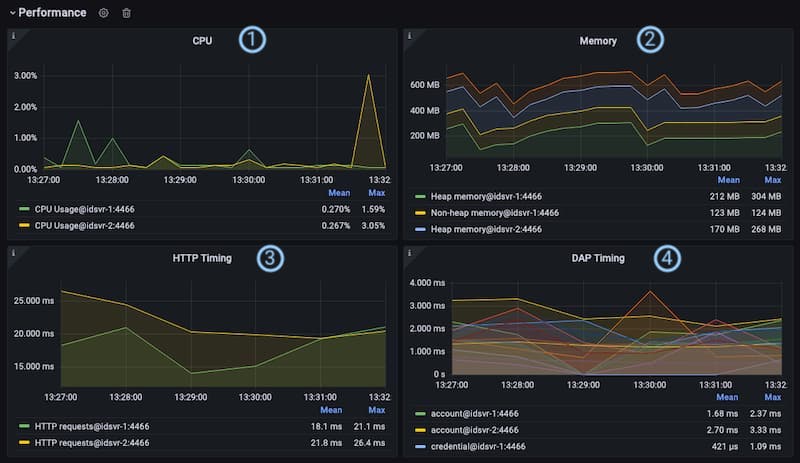This screenshot has width=800, height=463.
Task: Click green color swatch for Heap memory@idsvr-1:4466
Action: click(x=420, y=197)
